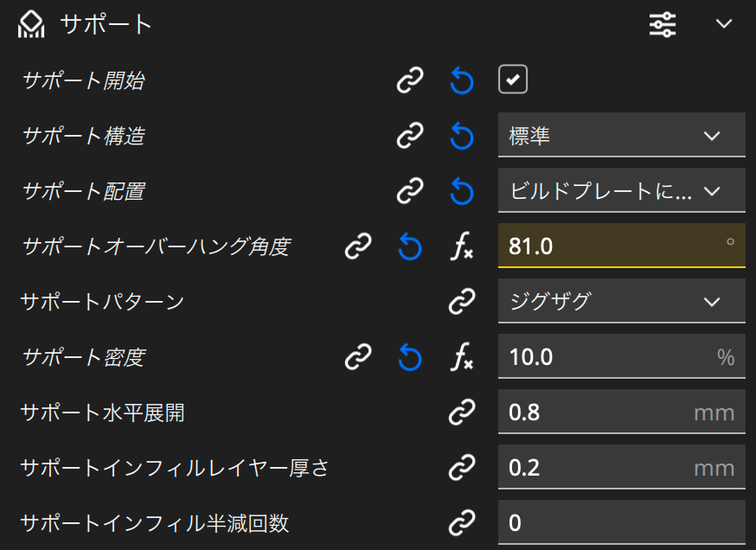The width and height of the screenshot is (756, 550).
Task: Click link icon for サポート配置
Action: pyautogui.click(x=410, y=191)
